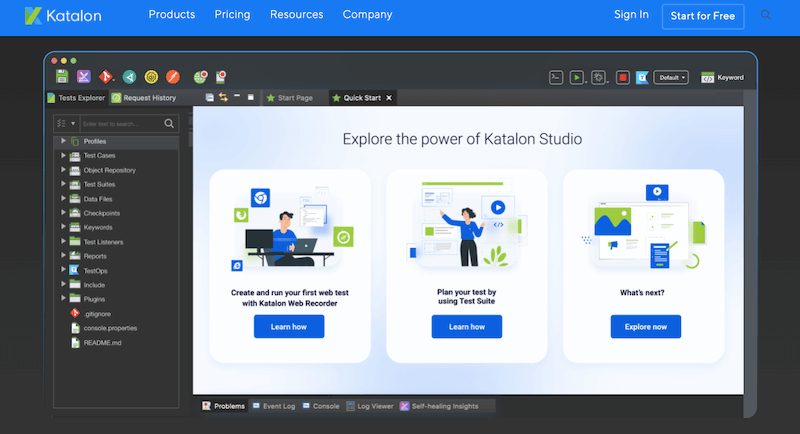Switch to the Request History tab
This screenshot has width=800, height=434.
coord(144,98)
